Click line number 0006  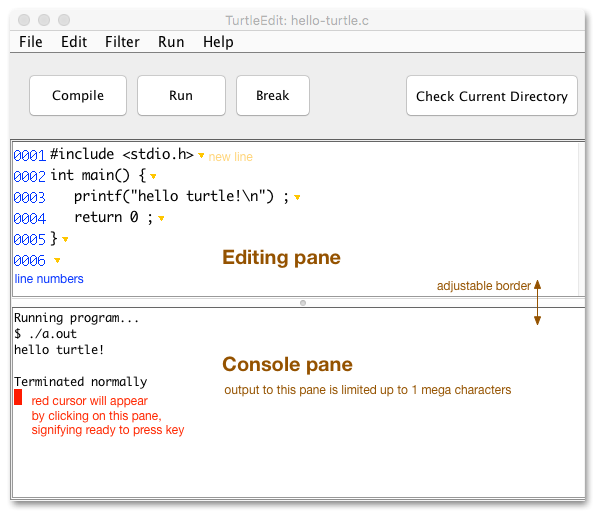click(30, 261)
